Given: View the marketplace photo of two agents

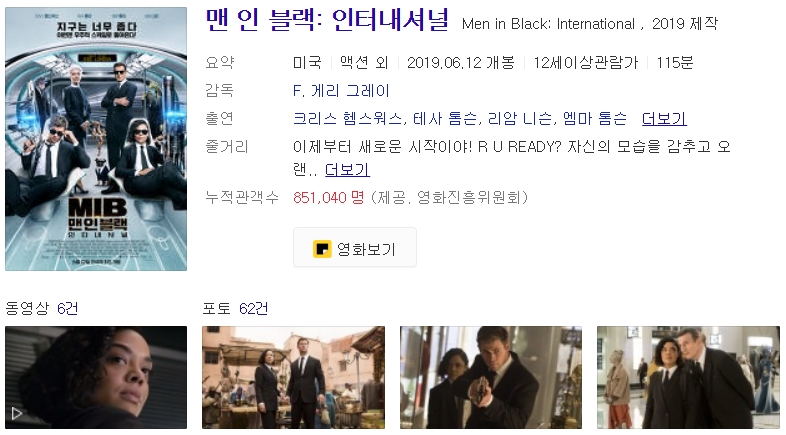Looking at the screenshot, I should 293,377.
